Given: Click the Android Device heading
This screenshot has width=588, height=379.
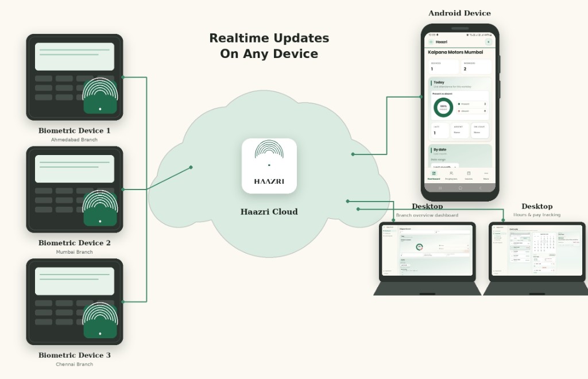Looking at the screenshot, I should [460, 13].
